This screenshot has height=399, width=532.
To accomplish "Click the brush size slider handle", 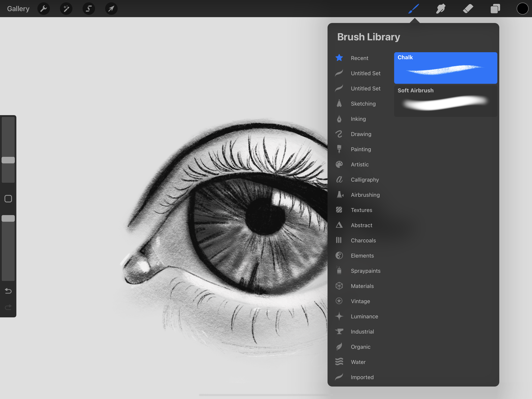I will coord(8,160).
